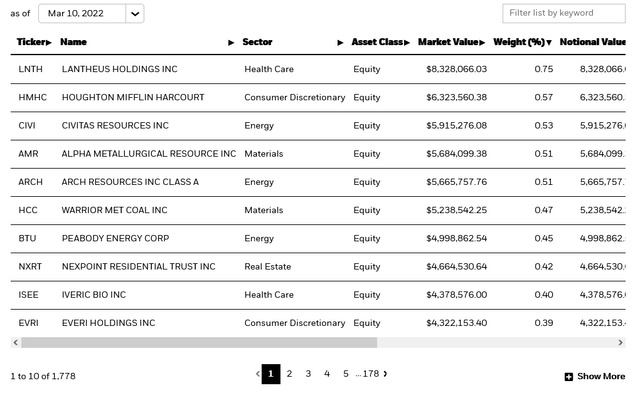Viewport: 640px width, 398px height.
Task: Click the Ticker column sort arrow
Action: tap(49, 42)
